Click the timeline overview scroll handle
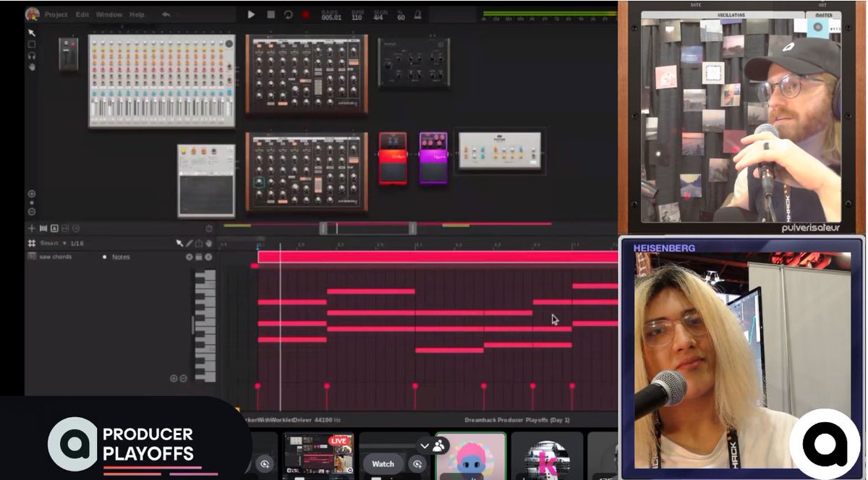Viewport: 868px width, 480px height. point(368,228)
